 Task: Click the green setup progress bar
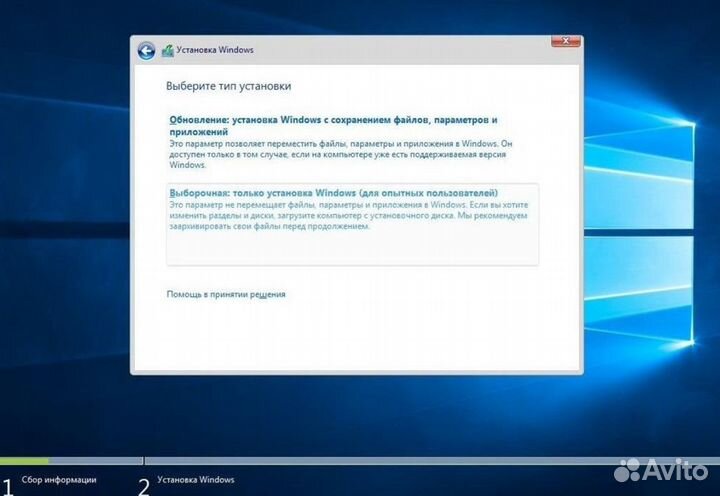24,461
